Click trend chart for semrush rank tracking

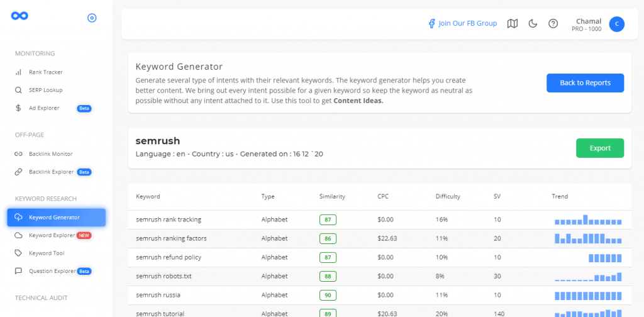pyautogui.click(x=588, y=220)
